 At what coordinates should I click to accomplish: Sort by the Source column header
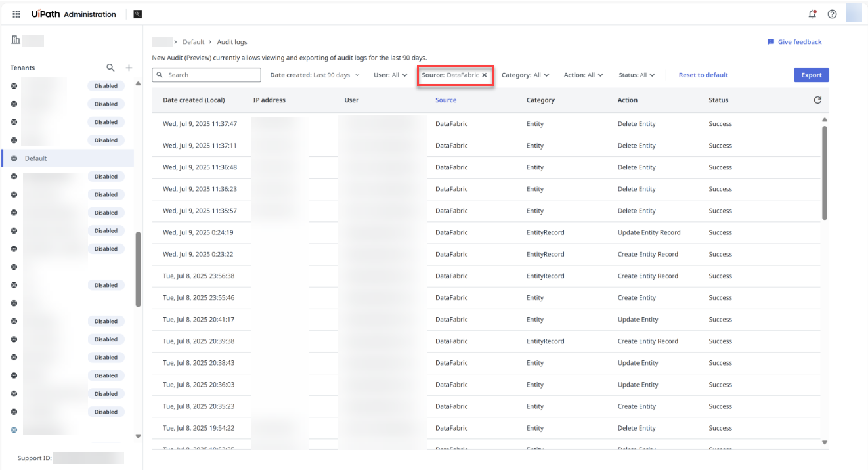446,100
